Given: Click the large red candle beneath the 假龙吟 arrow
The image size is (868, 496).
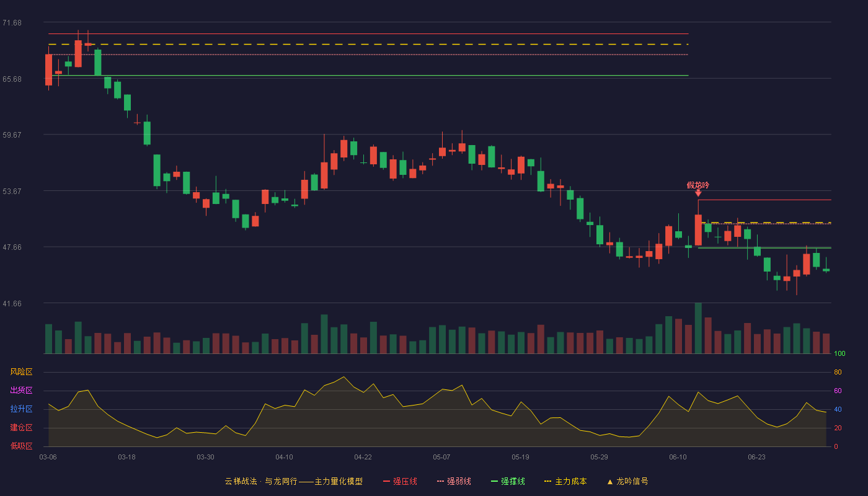Looking at the screenshot, I should point(698,230).
